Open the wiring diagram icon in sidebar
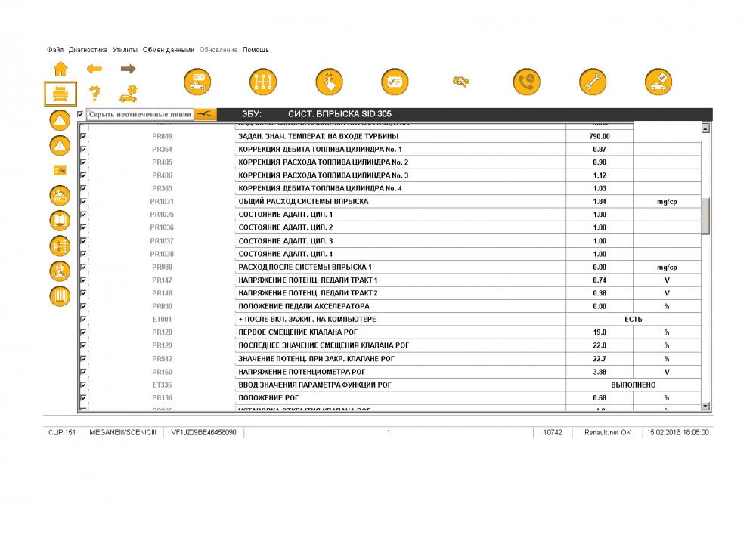 click(60, 246)
